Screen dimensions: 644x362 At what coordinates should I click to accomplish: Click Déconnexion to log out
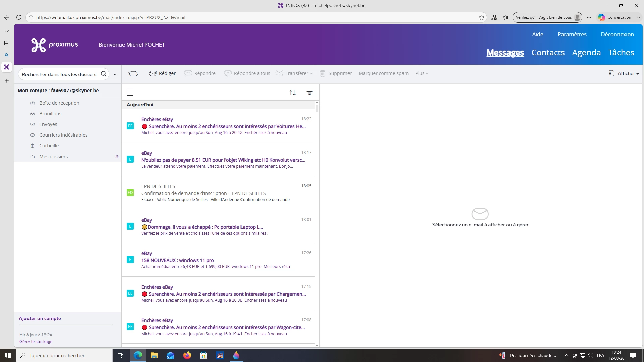click(617, 34)
